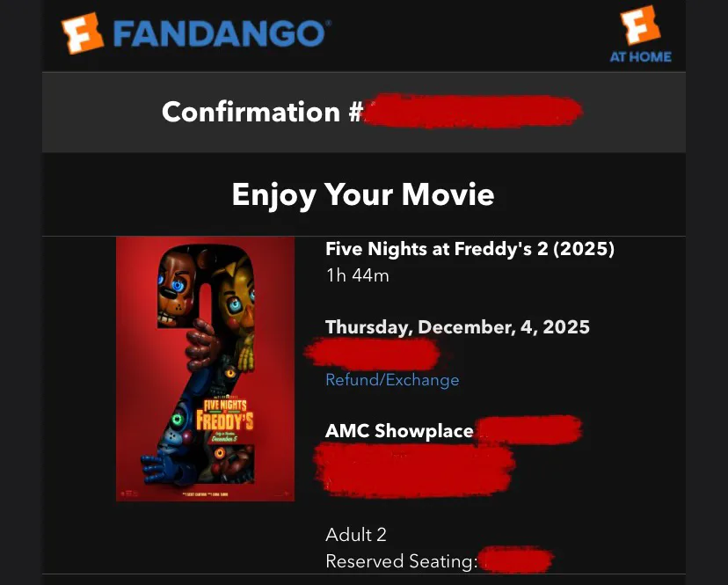Screen dimensions: 728x585
Task: Click the Reserved Seating label
Action: pyautogui.click(x=402, y=562)
